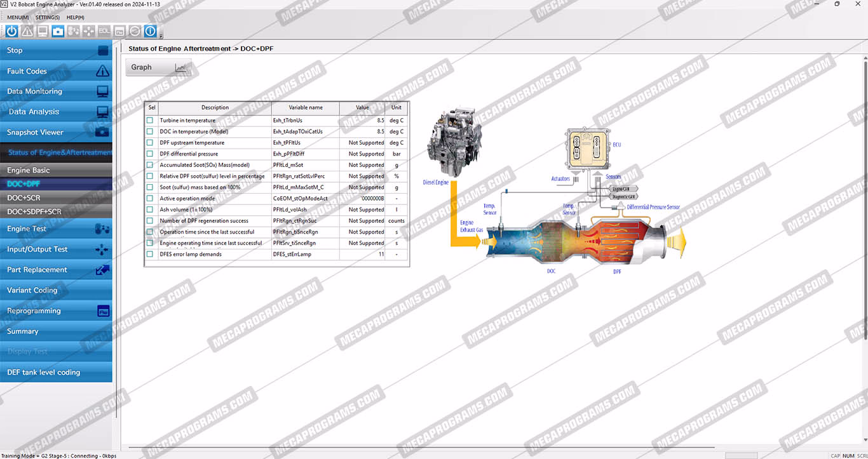Click the blue information toolbar icon
This screenshot has width=868, height=459.
[150, 30]
